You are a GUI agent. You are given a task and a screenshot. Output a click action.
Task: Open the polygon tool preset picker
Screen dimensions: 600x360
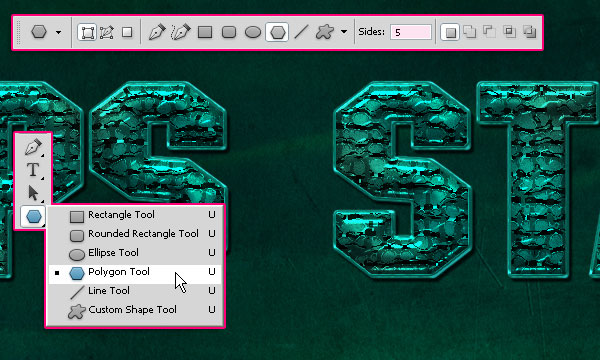click(39, 32)
